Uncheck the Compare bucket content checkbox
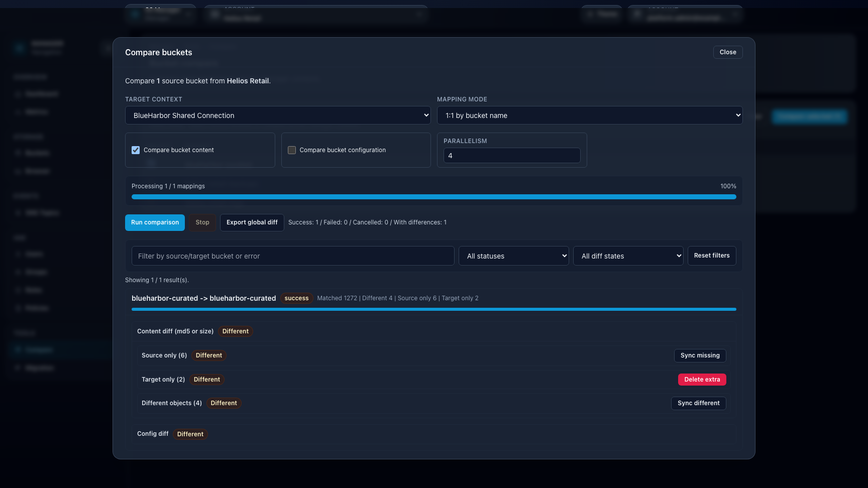The image size is (868, 488). click(x=135, y=150)
